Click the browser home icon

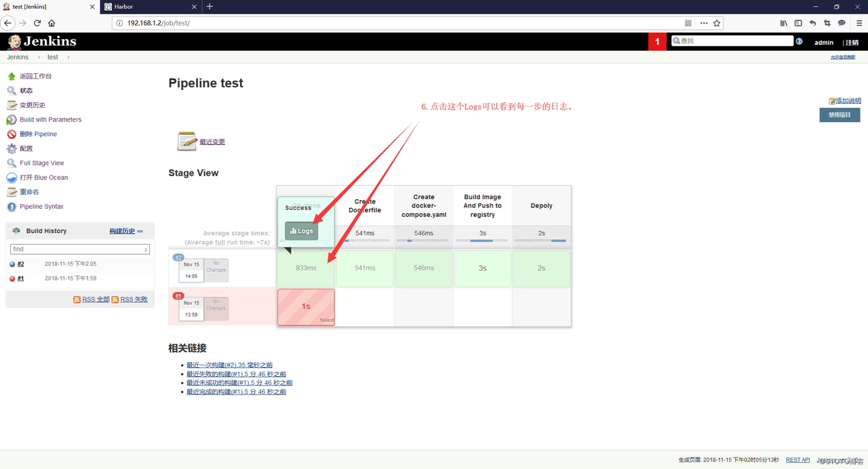click(x=52, y=23)
